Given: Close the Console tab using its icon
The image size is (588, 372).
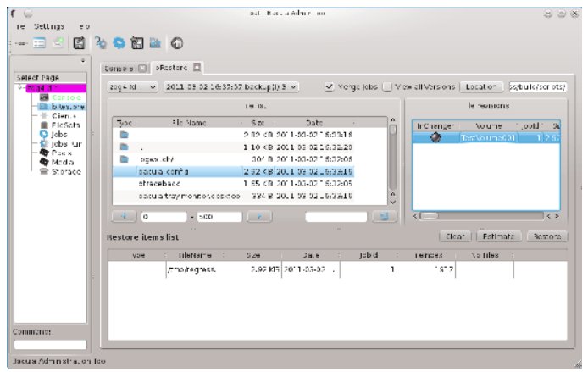Looking at the screenshot, I should 143,67.
